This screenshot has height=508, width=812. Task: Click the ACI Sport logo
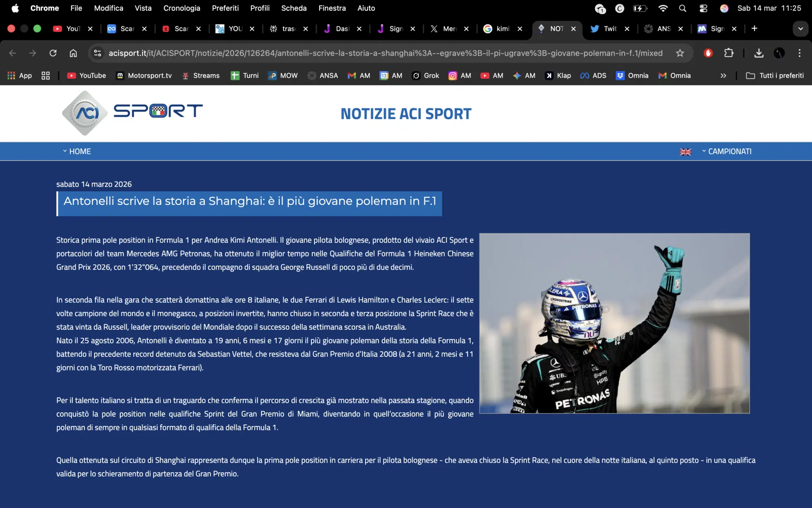(132, 113)
